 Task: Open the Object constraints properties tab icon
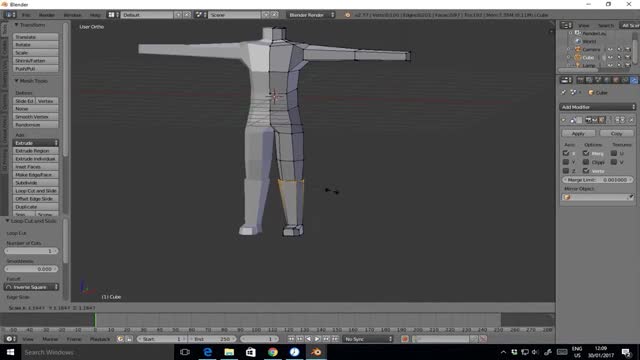(625, 80)
